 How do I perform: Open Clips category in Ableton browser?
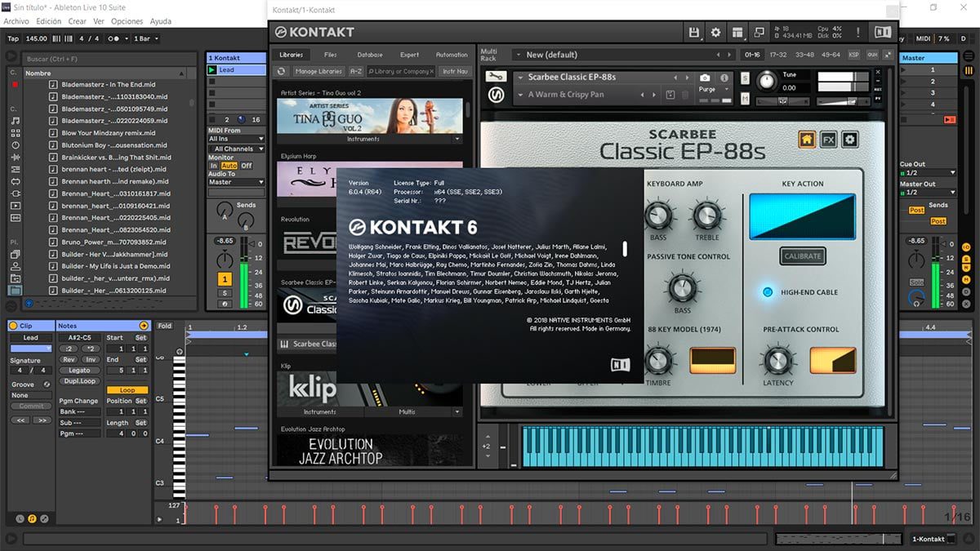click(16, 206)
